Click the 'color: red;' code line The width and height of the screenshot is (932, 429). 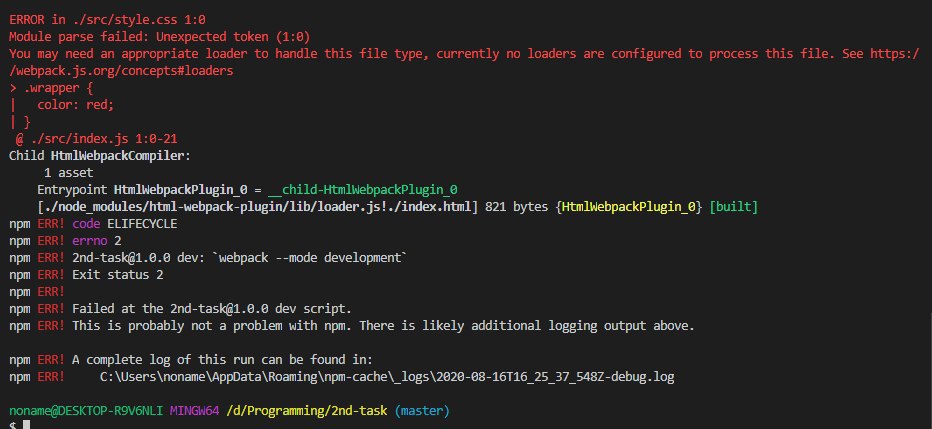(x=75, y=105)
